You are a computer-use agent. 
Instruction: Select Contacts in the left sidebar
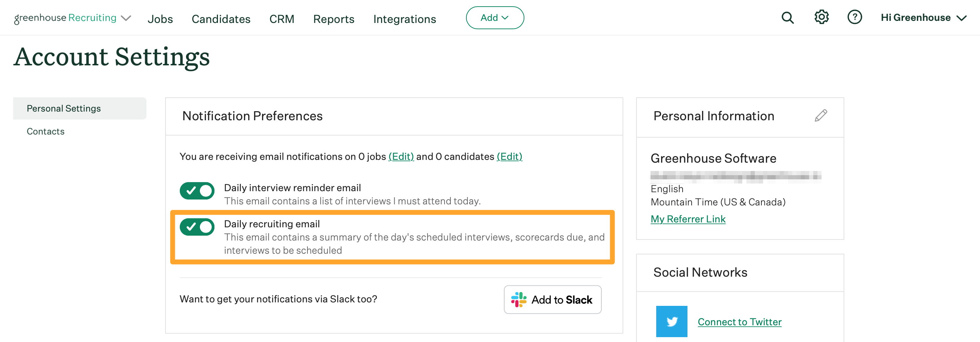tap(46, 131)
